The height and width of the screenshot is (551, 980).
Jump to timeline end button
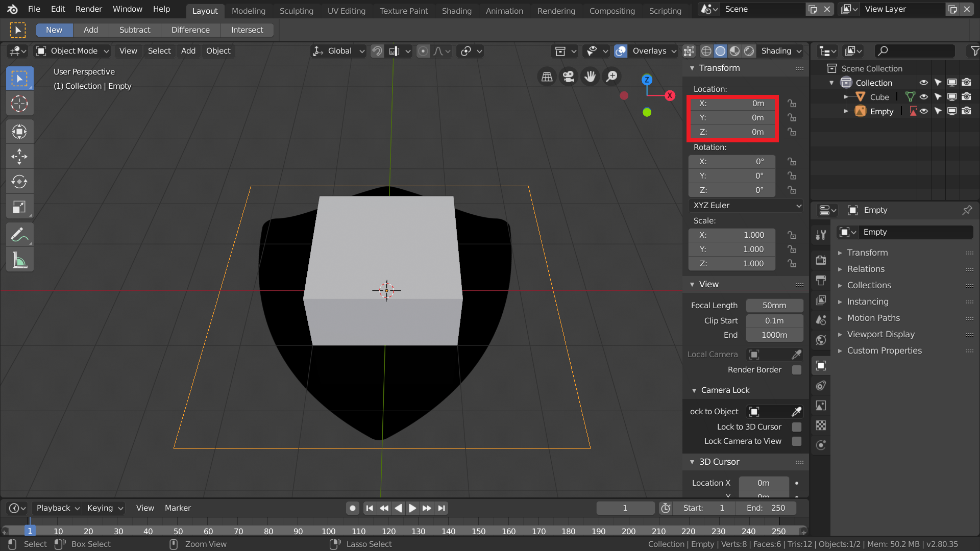442,508
